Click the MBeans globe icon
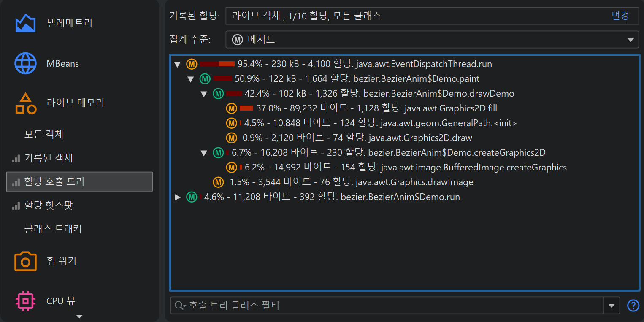The image size is (644, 322). 26,64
